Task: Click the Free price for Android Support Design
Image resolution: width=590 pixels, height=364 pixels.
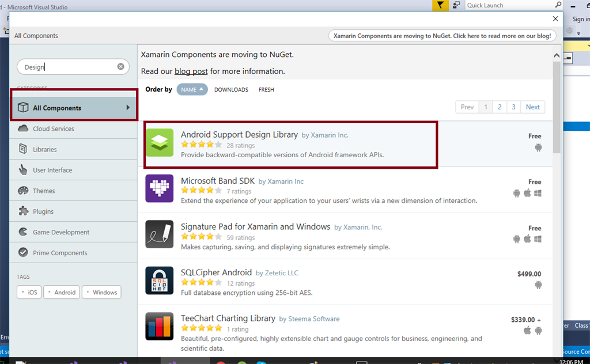Action: coord(535,136)
